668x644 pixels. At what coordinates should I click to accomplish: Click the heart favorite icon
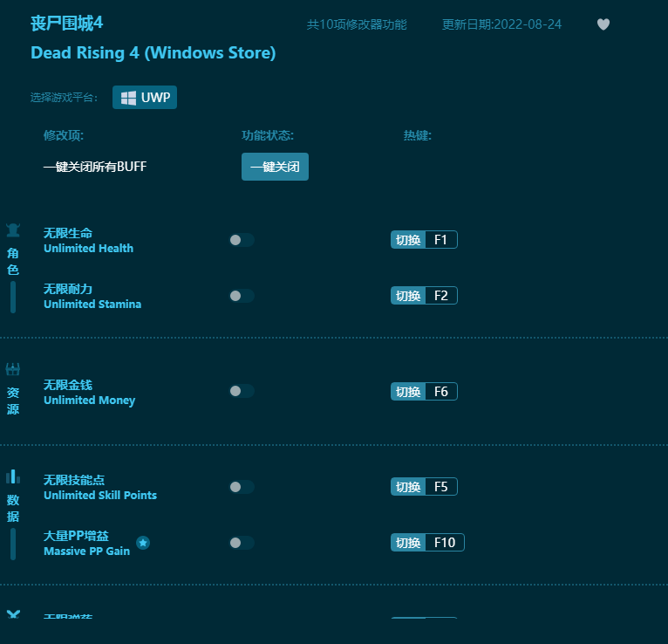[603, 24]
